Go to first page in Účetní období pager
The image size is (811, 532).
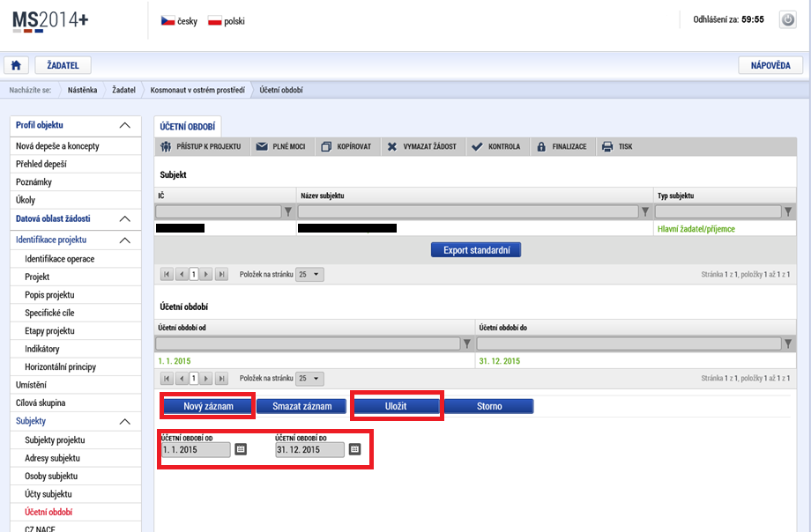[167, 379]
